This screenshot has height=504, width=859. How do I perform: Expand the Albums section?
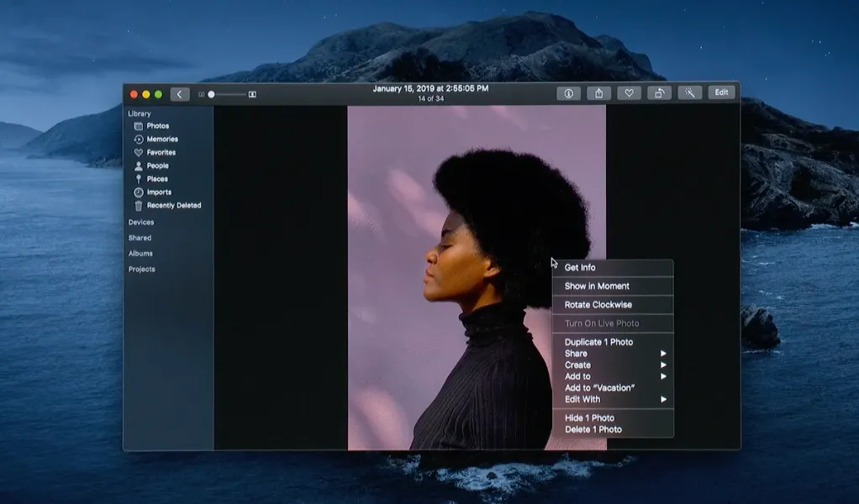140,254
